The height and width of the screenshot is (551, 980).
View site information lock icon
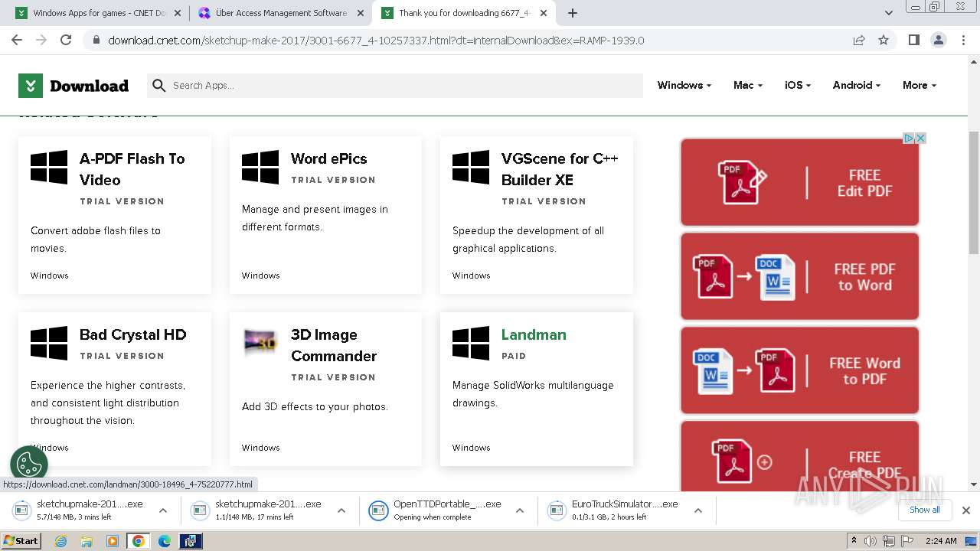pyautogui.click(x=96, y=40)
